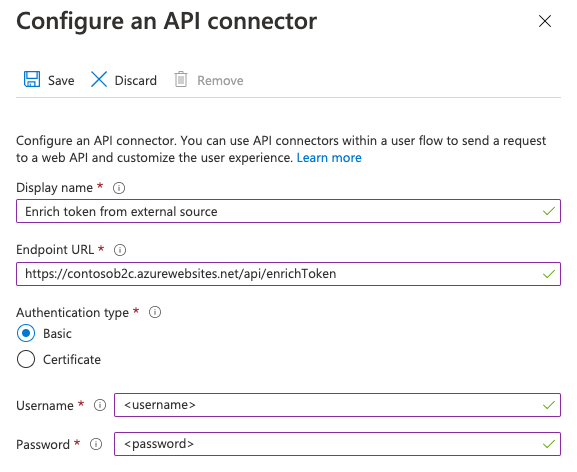Click the Save button label
Image resolution: width=577 pixels, height=472 pixels.
pos(61,81)
